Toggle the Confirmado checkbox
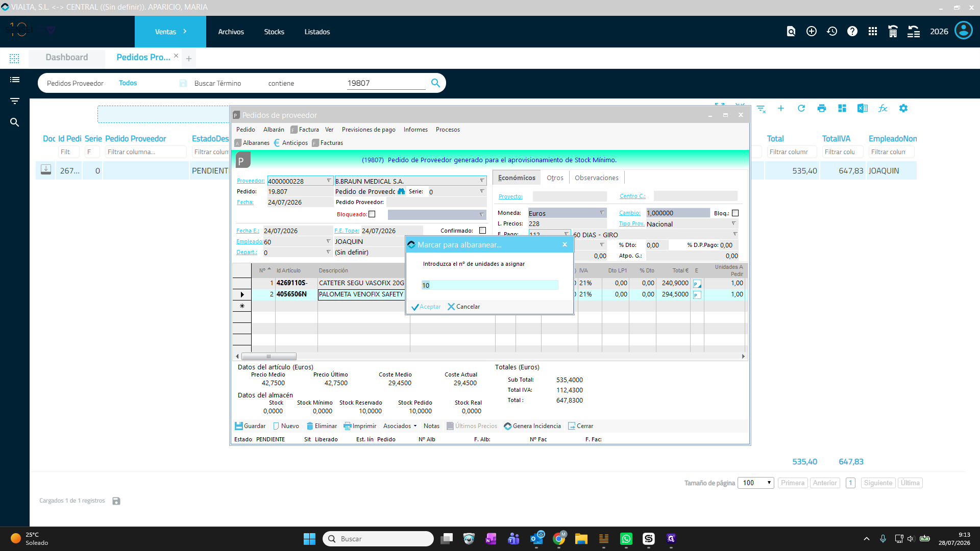This screenshot has height=551, width=980. (x=482, y=231)
